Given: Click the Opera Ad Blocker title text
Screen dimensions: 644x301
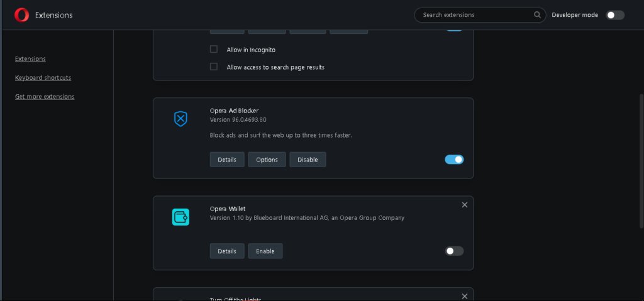Looking at the screenshot, I should pyautogui.click(x=234, y=111).
